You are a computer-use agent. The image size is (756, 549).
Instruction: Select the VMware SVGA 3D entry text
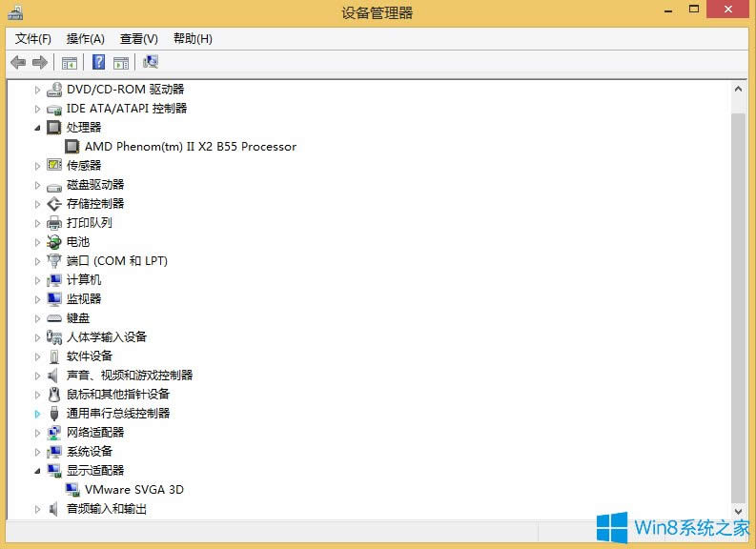pyautogui.click(x=134, y=490)
